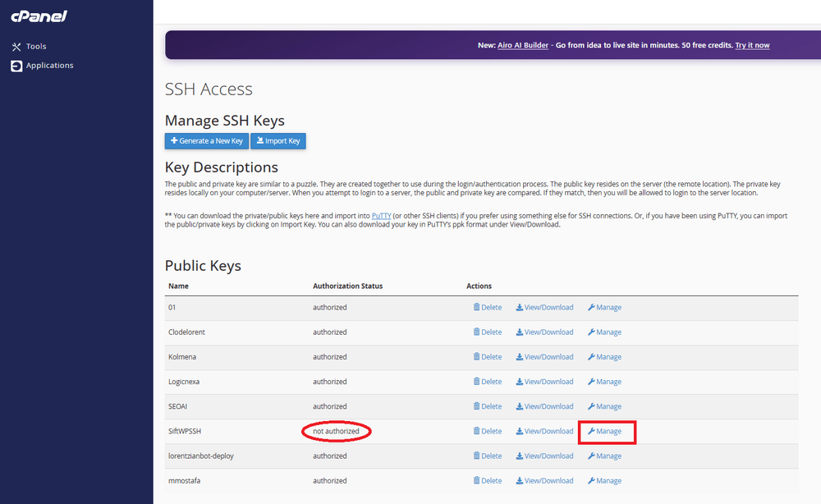Click the authorized status of key 01

[x=330, y=307]
